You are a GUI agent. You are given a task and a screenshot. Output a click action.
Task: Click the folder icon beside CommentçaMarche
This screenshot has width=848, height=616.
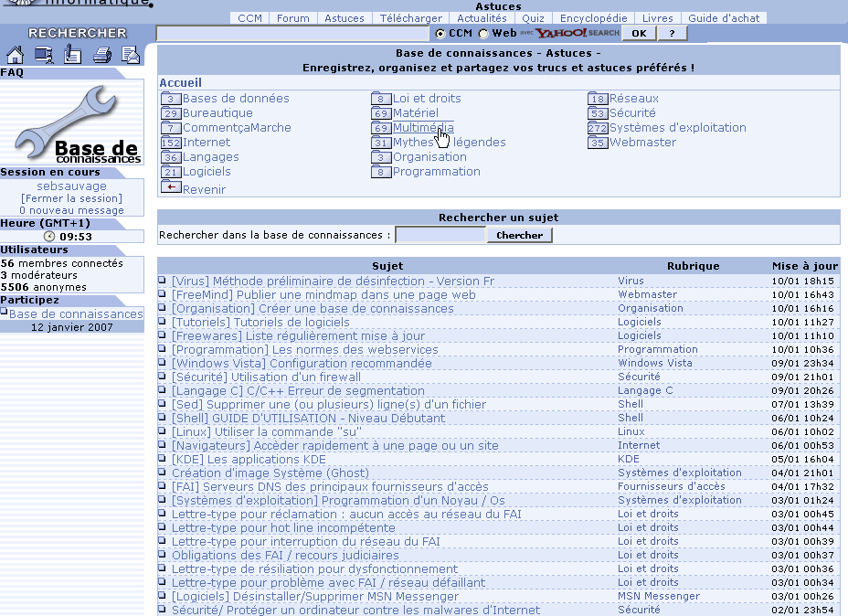pos(171,127)
